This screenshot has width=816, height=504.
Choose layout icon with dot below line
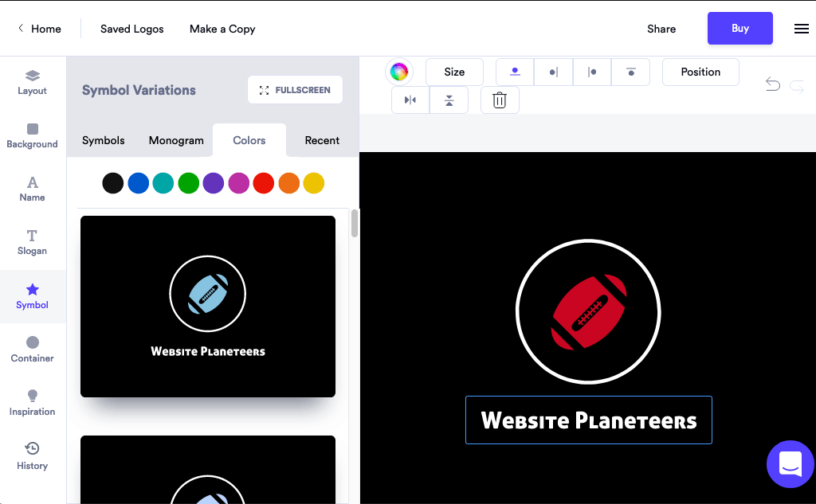631,72
